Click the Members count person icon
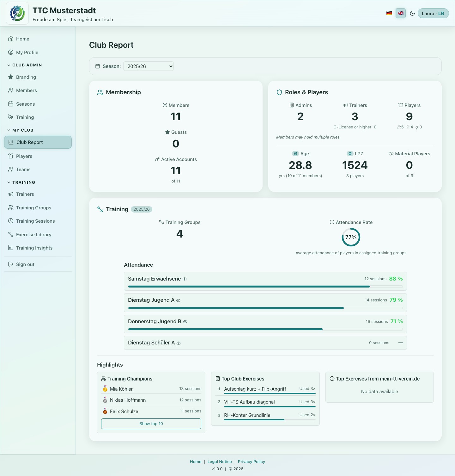This screenshot has height=476, width=455. click(165, 105)
